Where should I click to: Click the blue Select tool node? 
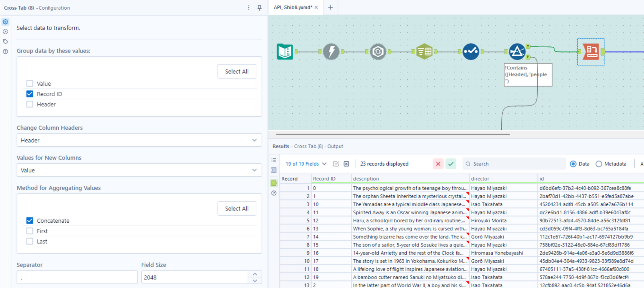[471, 51]
